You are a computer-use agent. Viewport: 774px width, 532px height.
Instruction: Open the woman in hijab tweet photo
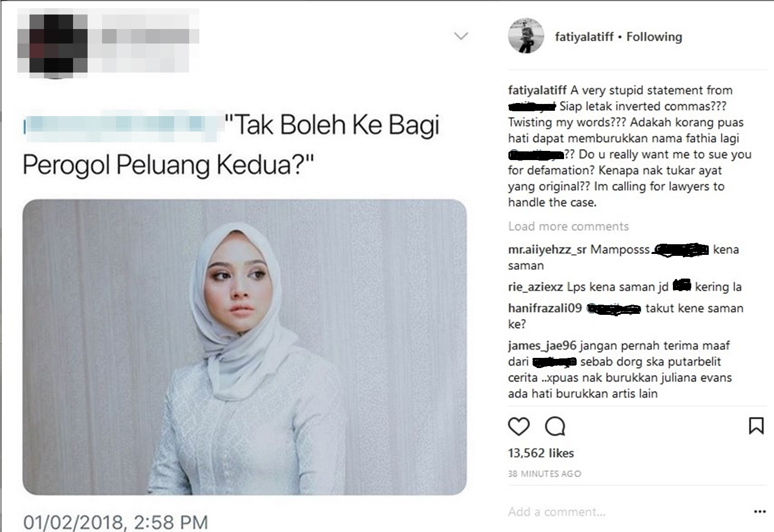[x=244, y=347]
